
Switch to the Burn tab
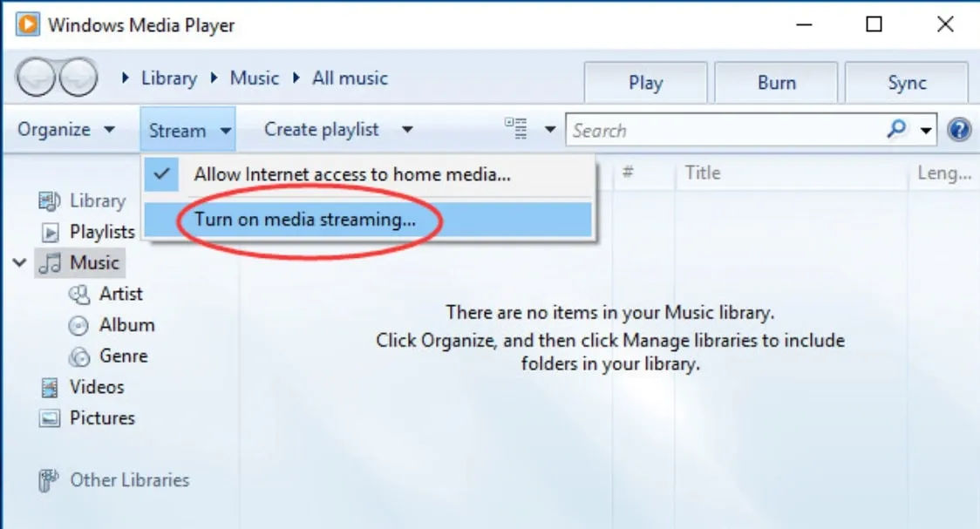776,83
